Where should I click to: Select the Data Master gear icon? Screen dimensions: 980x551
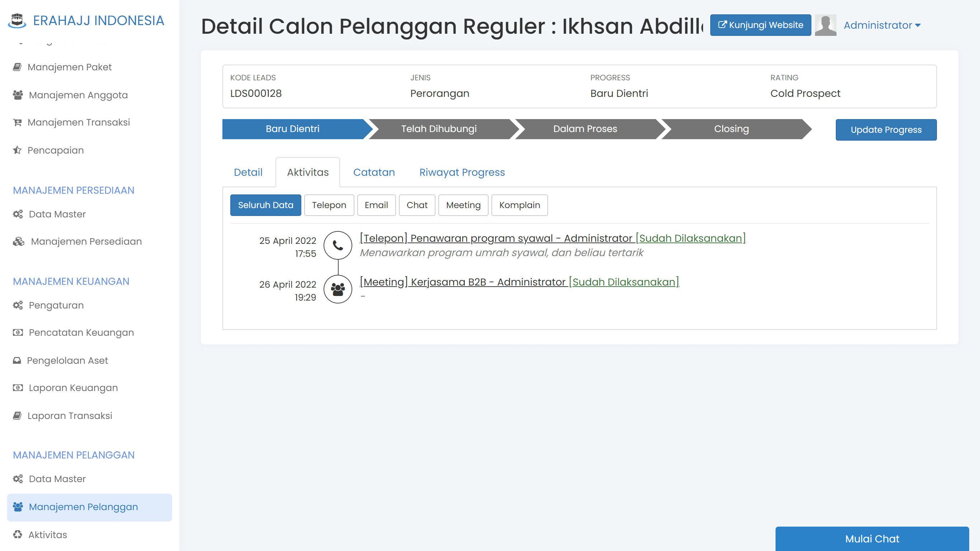17,214
